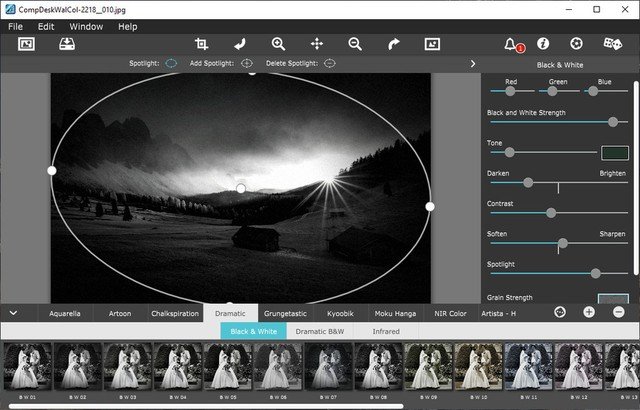Select the Spotlight ellipse icon
This screenshot has height=410, width=640.
click(x=171, y=63)
